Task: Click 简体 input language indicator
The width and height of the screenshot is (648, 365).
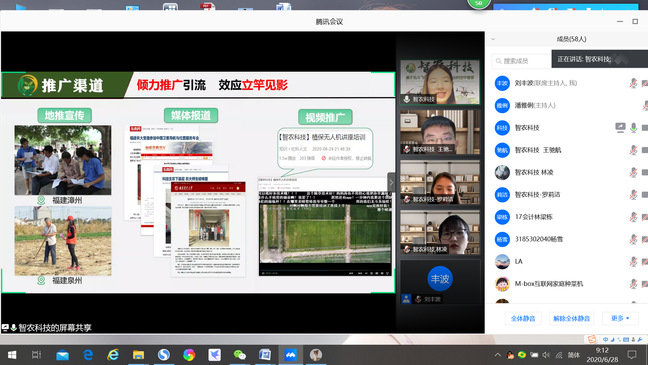Action: tap(573, 355)
